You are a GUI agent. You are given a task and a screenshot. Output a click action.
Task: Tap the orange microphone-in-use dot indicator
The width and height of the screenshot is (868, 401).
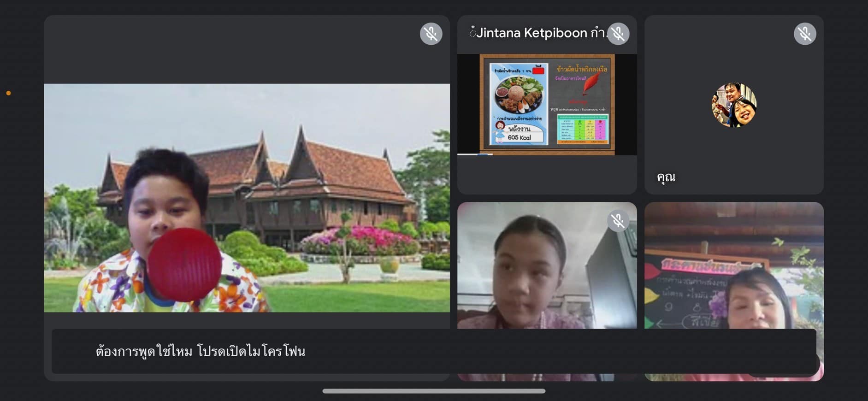[8, 93]
